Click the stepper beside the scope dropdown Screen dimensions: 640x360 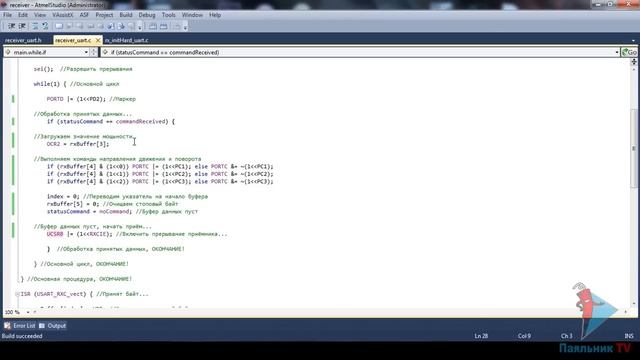pos(94,52)
